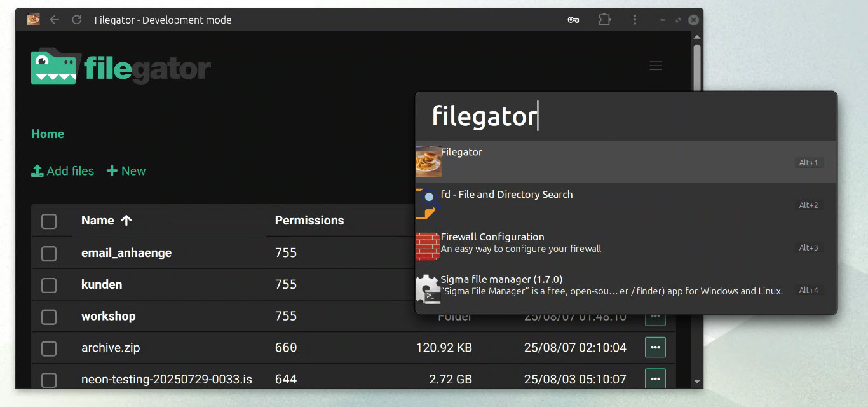Click the scrollbar up arrow
Viewport: 868px width, 407px height.
pos(697,36)
